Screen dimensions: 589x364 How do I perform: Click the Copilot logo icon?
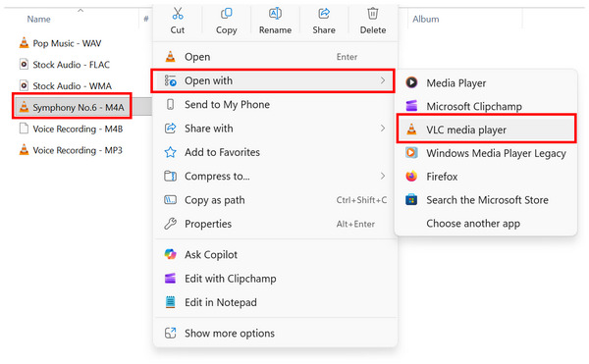click(x=170, y=254)
